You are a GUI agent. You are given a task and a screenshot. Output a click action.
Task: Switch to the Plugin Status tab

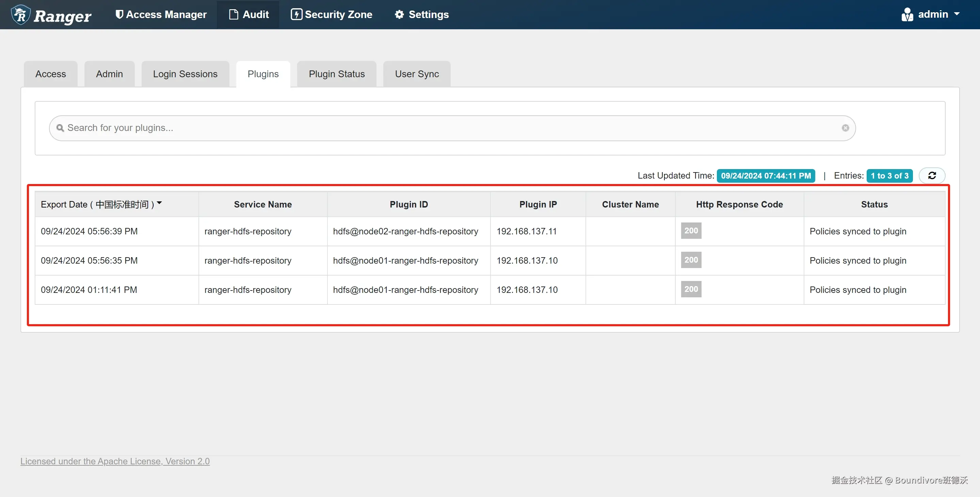coord(336,74)
